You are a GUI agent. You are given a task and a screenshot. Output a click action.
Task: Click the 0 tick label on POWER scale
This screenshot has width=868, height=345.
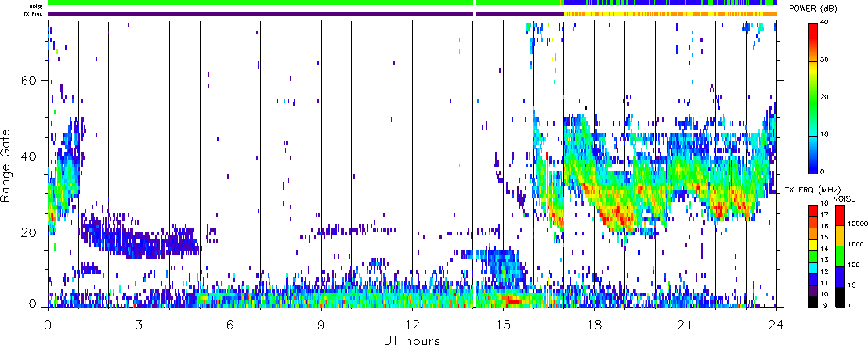point(822,171)
